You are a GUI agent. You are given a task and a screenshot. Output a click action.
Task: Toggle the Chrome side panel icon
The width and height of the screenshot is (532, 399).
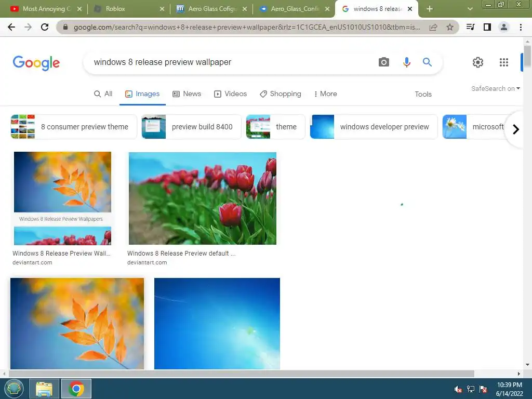[x=487, y=27]
